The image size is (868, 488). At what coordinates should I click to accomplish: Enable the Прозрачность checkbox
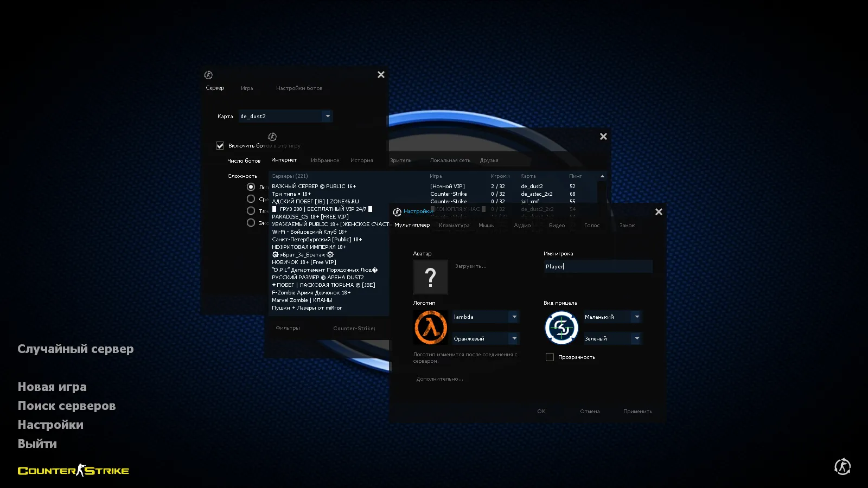click(x=550, y=357)
